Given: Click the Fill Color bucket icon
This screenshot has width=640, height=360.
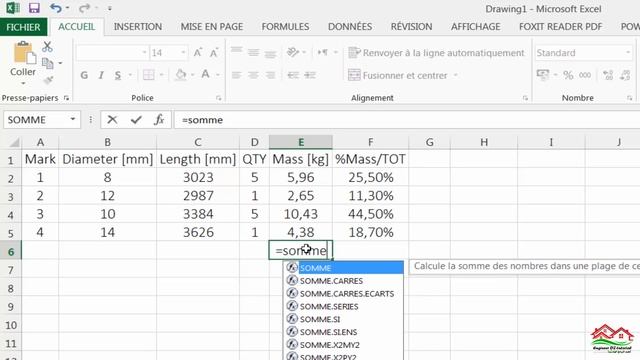Looking at the screenshot, I should (x=180, y=75).
